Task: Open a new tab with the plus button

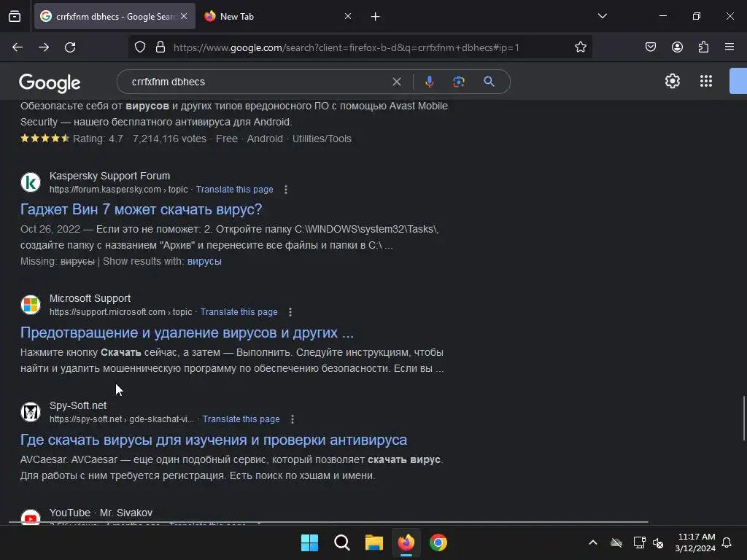Action: 376,17
